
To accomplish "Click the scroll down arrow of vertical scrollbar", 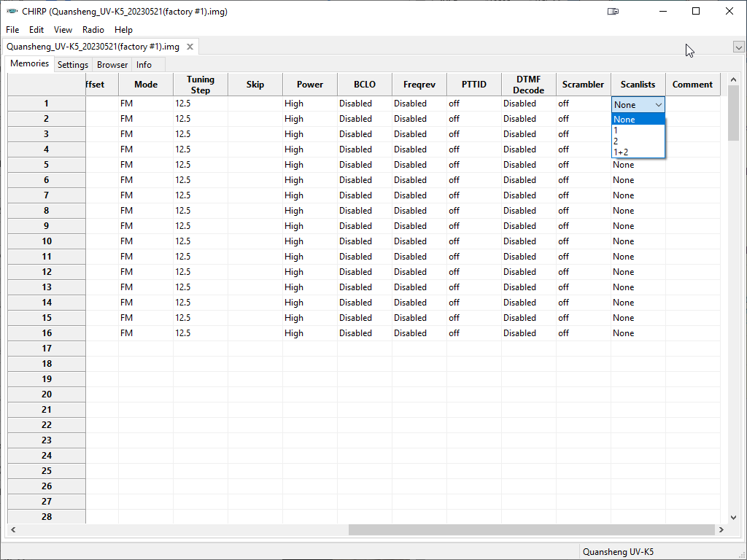I will click(733, 518).
